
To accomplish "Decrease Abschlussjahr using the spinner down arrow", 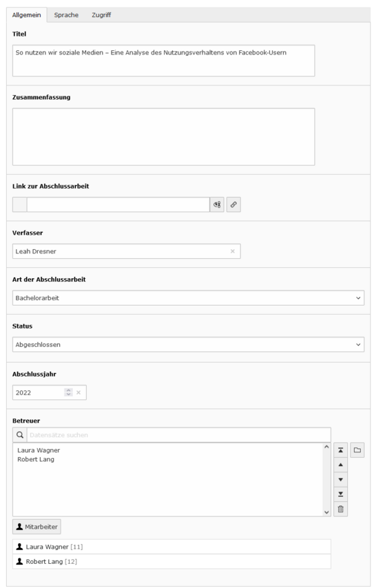I will (x=68, y=395).
